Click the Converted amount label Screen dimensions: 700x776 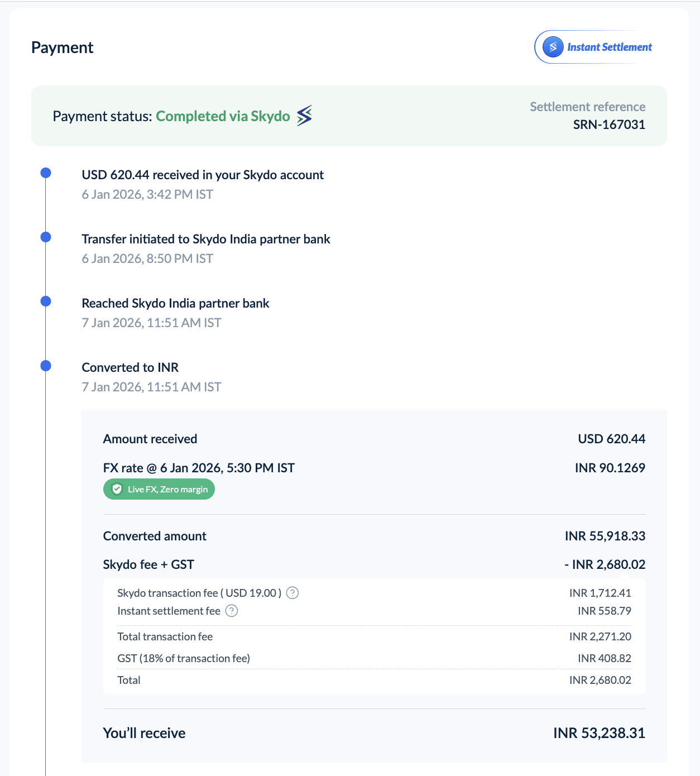tap(155, 536)
